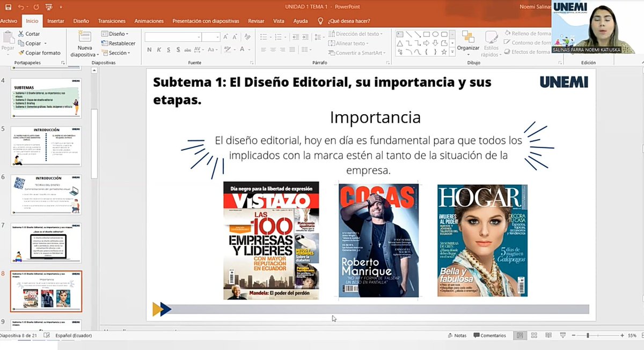The width and height of the screenshot is (644, 350).
Task: Toggle italic (K) formatting
Action: pos(159,50)
